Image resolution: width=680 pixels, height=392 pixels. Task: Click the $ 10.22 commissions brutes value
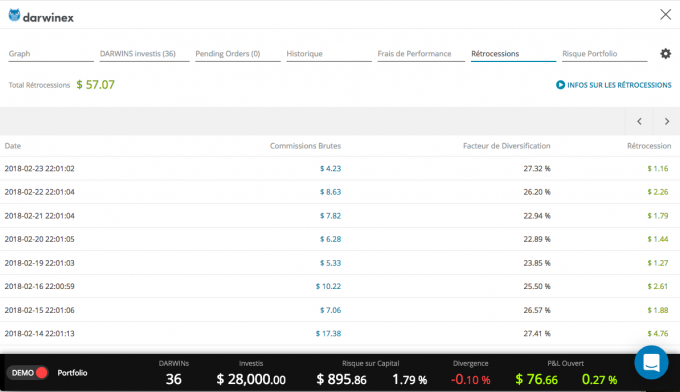[328, 286]
